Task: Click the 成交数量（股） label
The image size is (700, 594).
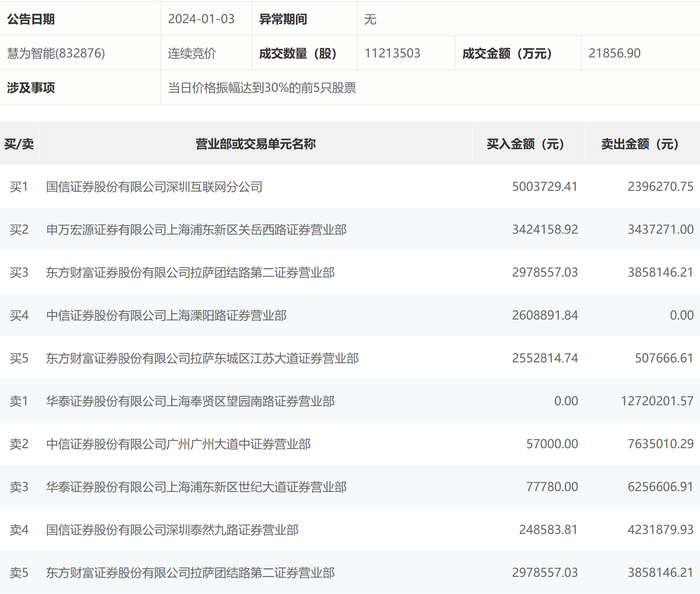Action: [x=297, y=54]
